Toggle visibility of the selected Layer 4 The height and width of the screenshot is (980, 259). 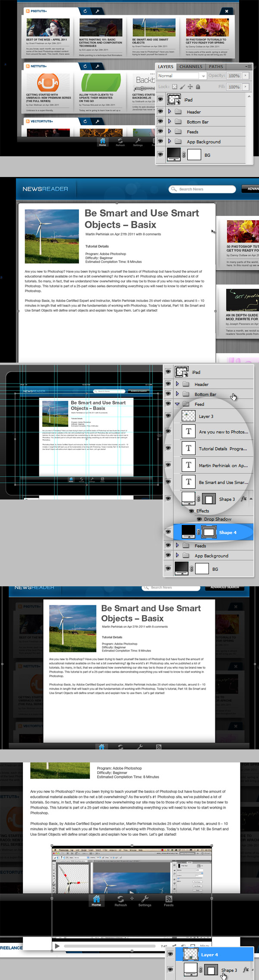click(x=170, y=954)
